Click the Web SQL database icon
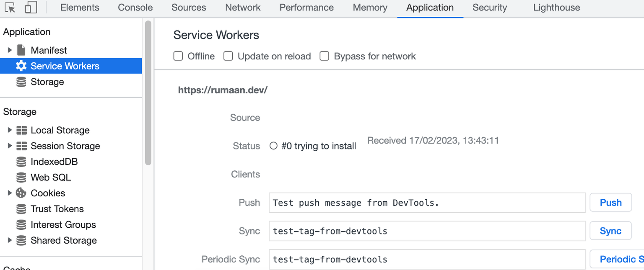644x270 pixels. [x=21, y=177]
